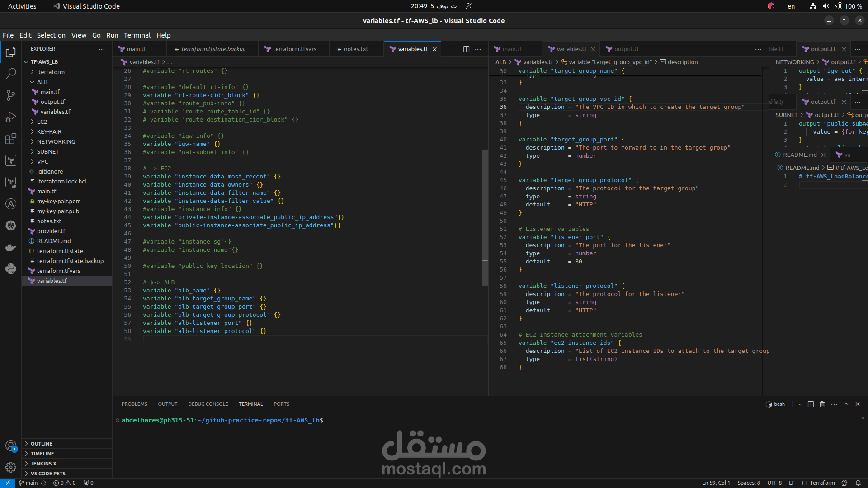Toggle the system do-not-disturb bell icon

click(x=468, y=6)
